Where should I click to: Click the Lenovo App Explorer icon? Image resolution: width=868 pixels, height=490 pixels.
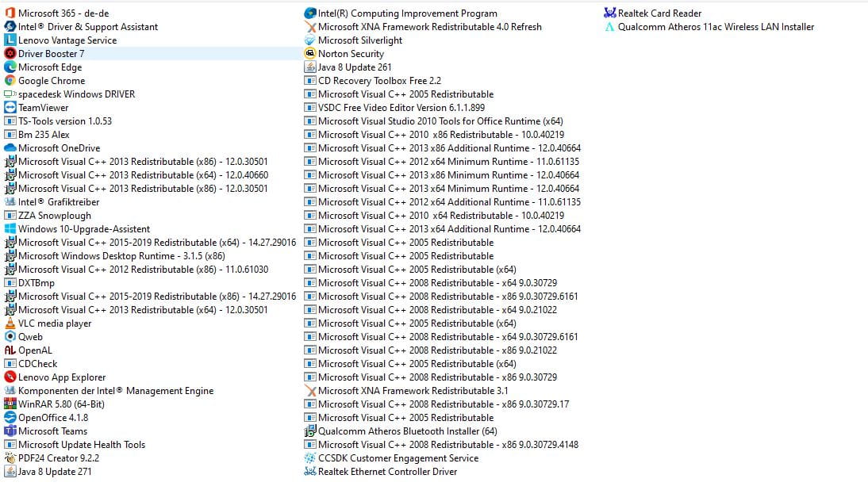pyautogui.click(x=10, y=377)
